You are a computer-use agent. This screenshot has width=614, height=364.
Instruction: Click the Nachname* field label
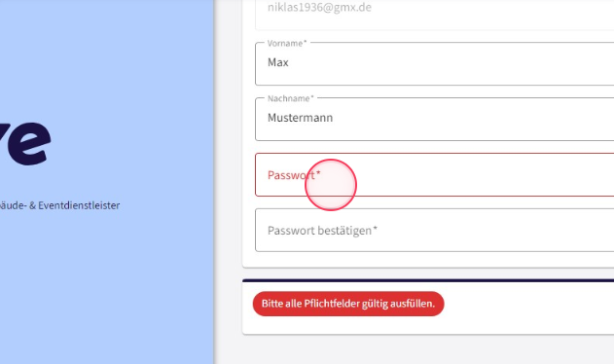pos(291,98)
